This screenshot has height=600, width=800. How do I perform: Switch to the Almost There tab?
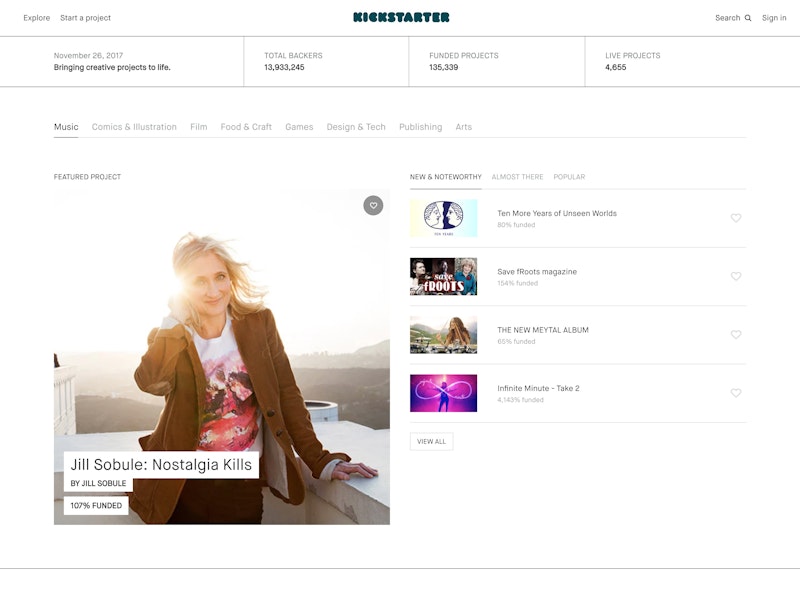517,177
